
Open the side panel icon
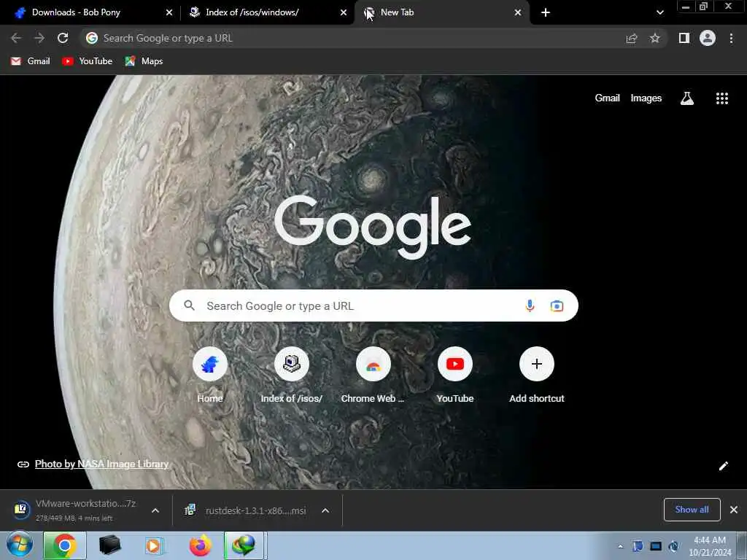[x=684, y=38]
